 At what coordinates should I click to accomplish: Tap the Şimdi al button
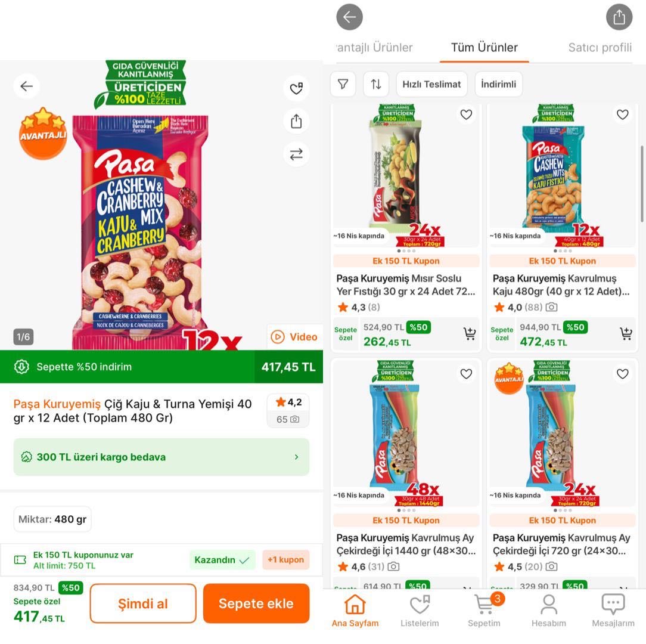tap(143, 603)
